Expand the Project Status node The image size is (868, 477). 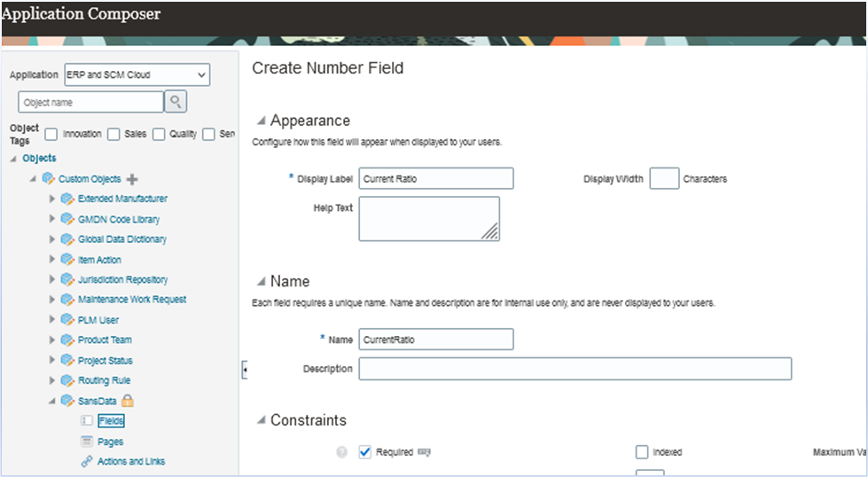[x=52, y=360]
